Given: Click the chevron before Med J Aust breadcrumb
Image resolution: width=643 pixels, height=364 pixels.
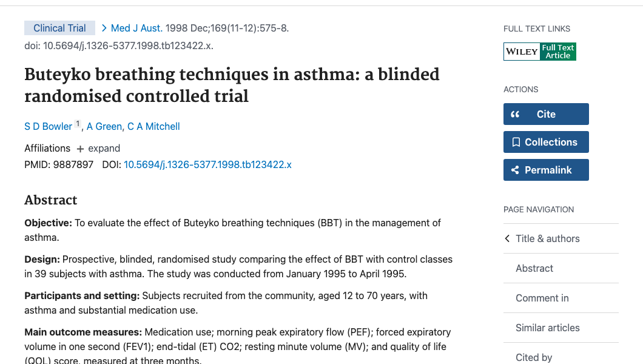Looking at the screenshot, I should pos(103,28).
